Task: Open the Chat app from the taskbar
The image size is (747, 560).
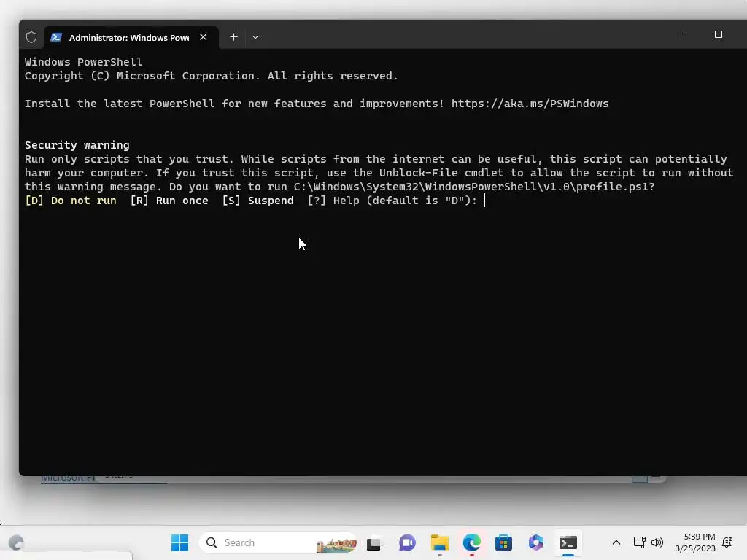Action: [407, 542]
